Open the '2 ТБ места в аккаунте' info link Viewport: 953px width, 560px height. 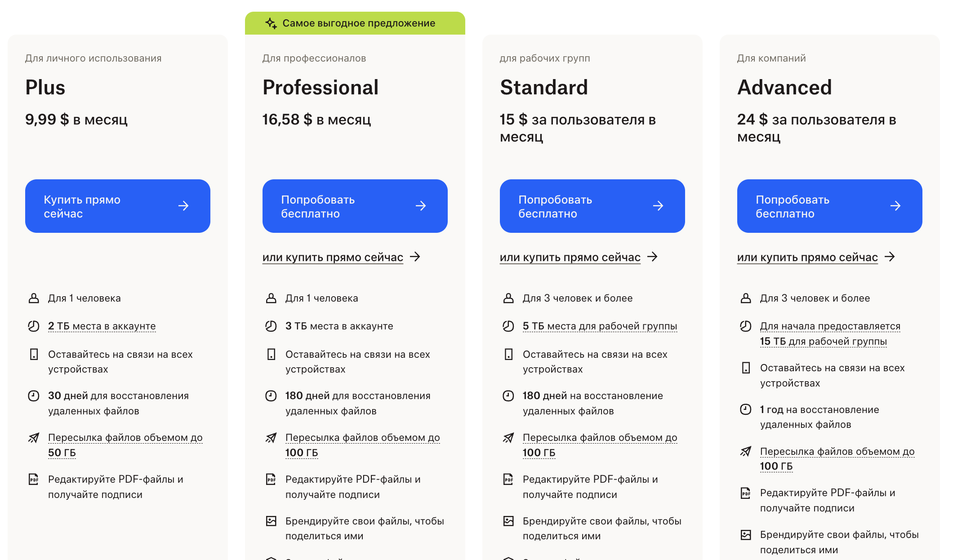tap(102, 326)
